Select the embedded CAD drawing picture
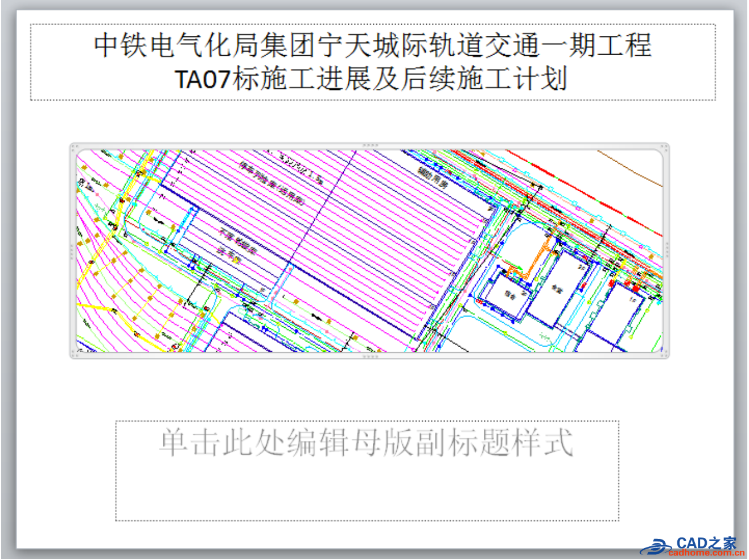Image resolution: width=749 pixels, height=560 pixels. click(370, 251)
